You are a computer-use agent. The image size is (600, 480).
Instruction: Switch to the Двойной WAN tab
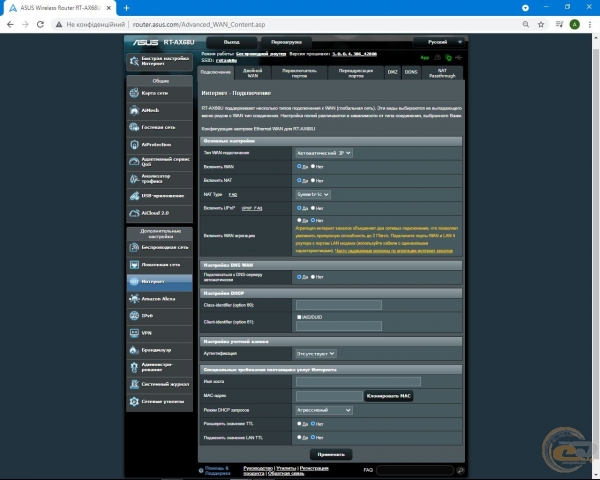click(253, 73)
